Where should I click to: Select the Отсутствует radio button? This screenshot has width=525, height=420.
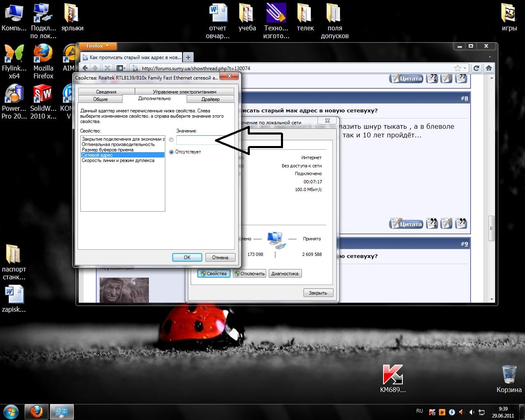[x=171, y=152]
